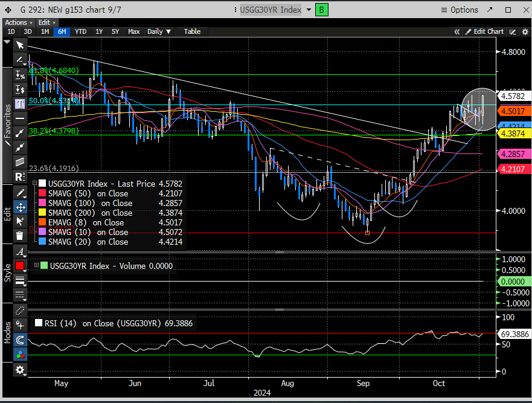The height and width of the screenshot is (403, 532).
Task: Select the percent retracement tool
Action: click(x=20, y=74)
